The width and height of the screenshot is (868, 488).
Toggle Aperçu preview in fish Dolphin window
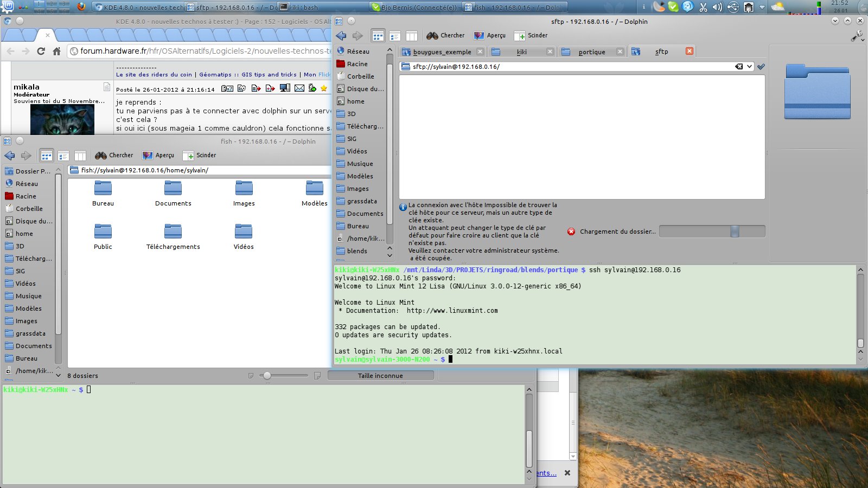pyautogui.click(x=158, y=156)
